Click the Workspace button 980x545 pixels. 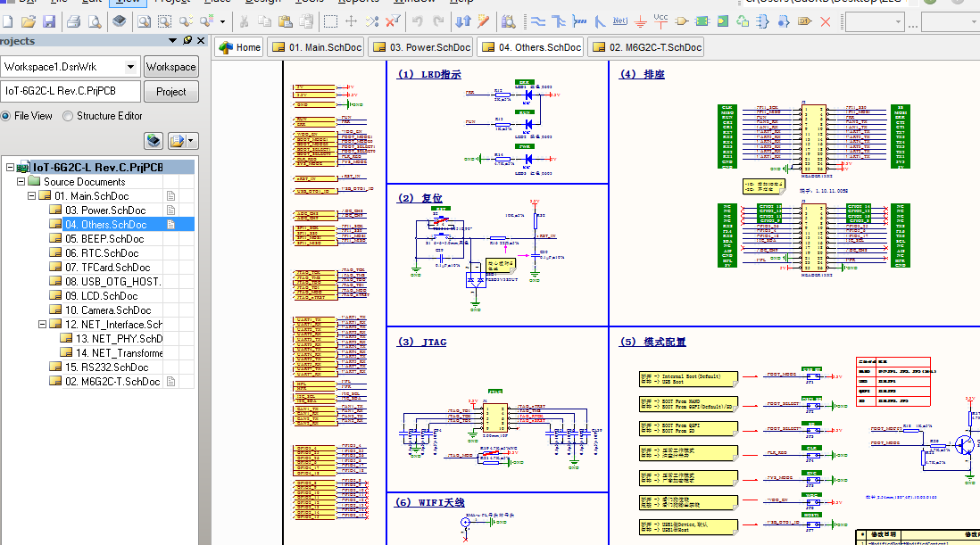pyautogui.click(x=171, y=67)
